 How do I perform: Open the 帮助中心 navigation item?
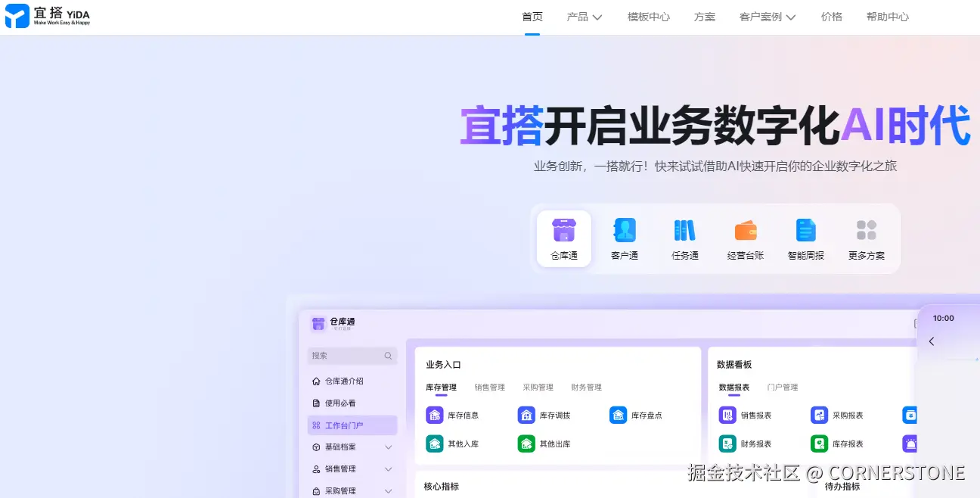click(888, 17)
